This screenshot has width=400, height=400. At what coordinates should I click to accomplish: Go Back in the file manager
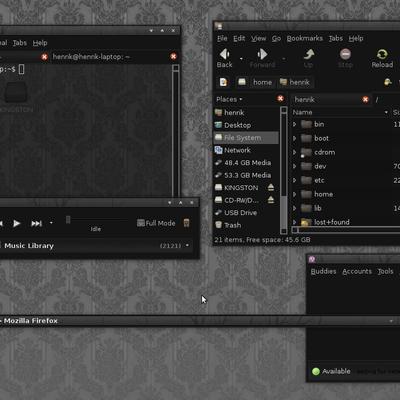(x=224, y=58)
